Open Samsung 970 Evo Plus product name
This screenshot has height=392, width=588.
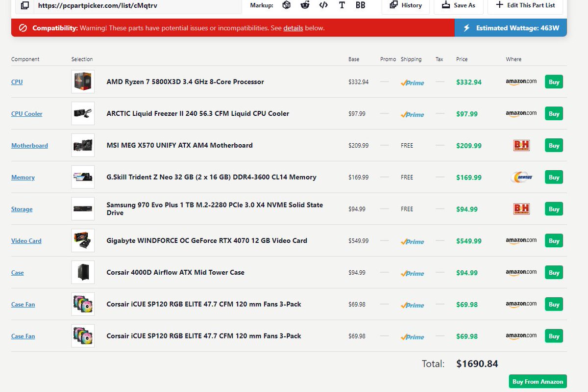(215, 209)
